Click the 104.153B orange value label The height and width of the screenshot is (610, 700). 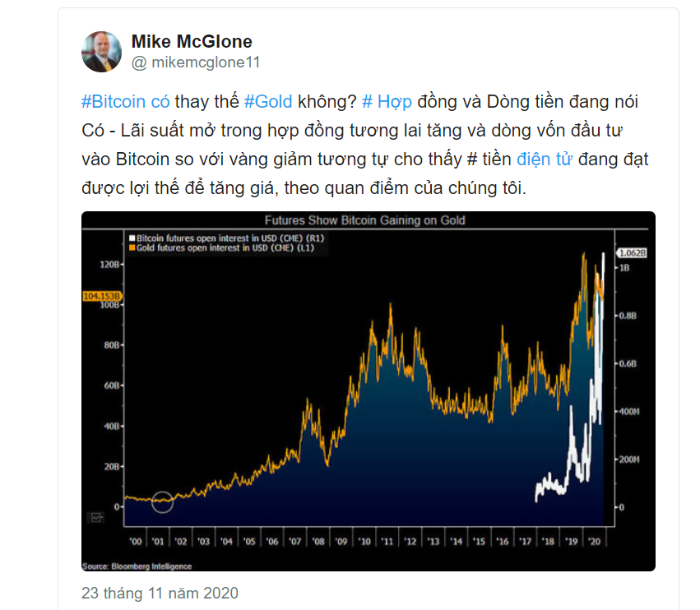[x=102, y=296]
